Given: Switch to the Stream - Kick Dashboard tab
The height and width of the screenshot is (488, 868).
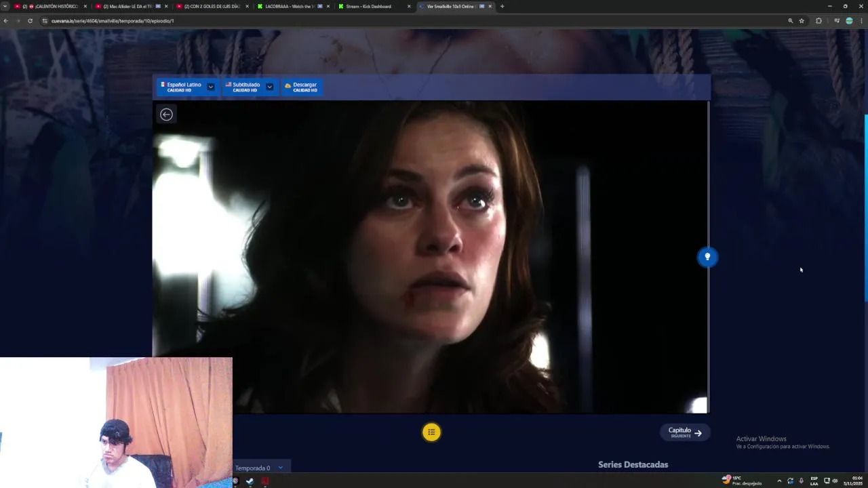Looking at the screenshot, I should (374, 6).
